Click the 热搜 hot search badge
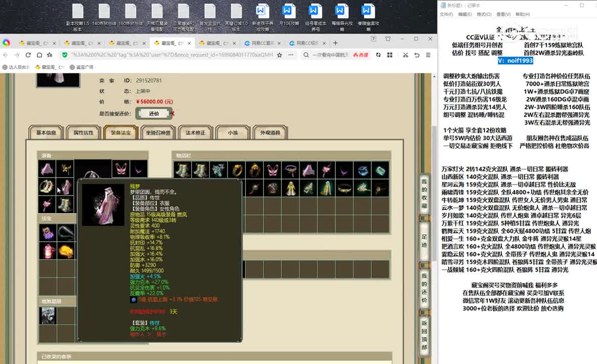This screenshot has height=364, width=597. coord(361,55)
